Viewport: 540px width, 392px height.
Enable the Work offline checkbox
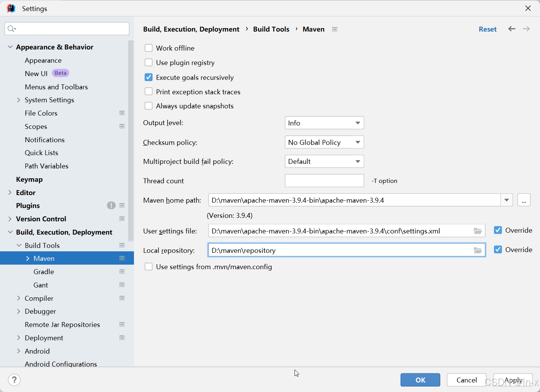[x=148, y=48]
